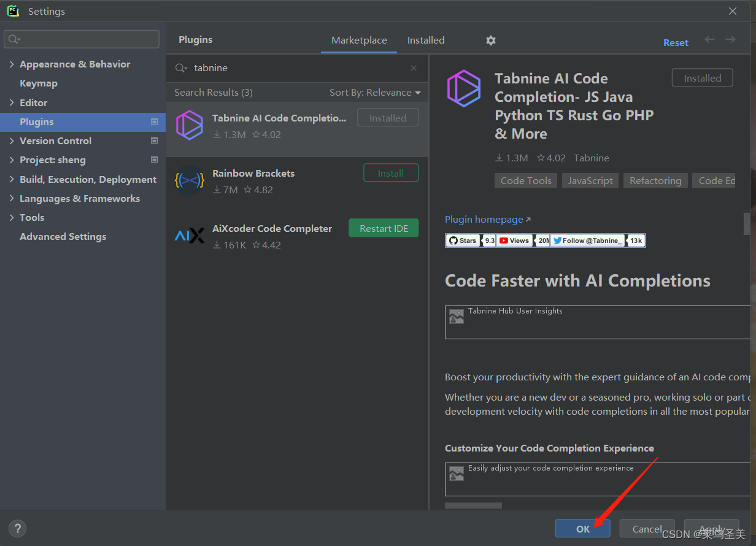Viewport: 756px width, 546px height.
Task: Open the Sort By: Relevance dropdown
Action: pyautogui.click(x=375, y=93)
